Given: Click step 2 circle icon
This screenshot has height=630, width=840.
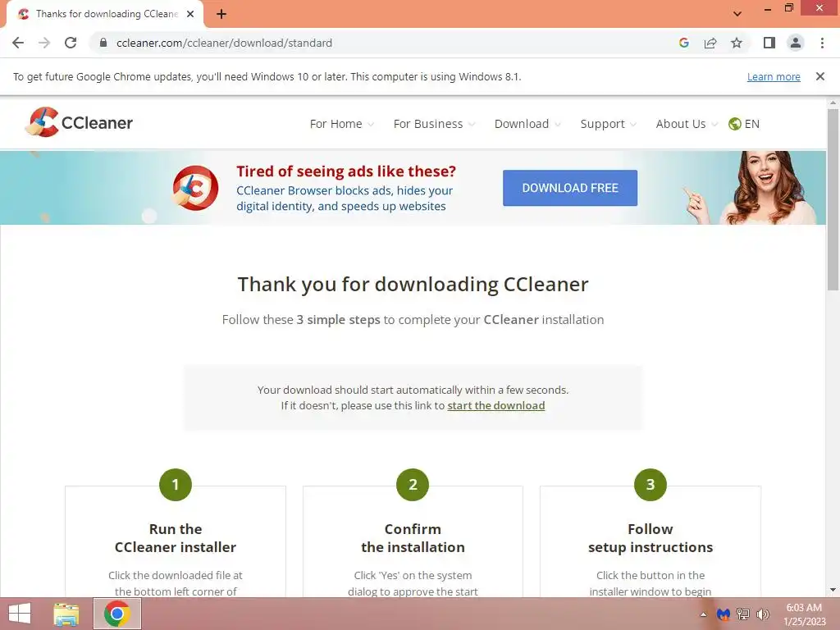Looking at the screenshot, I should pyautogui.click(x=413, y=485).
